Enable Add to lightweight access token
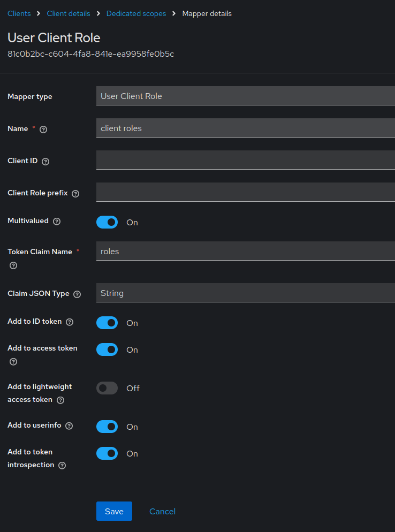 [x=107, y=388]
